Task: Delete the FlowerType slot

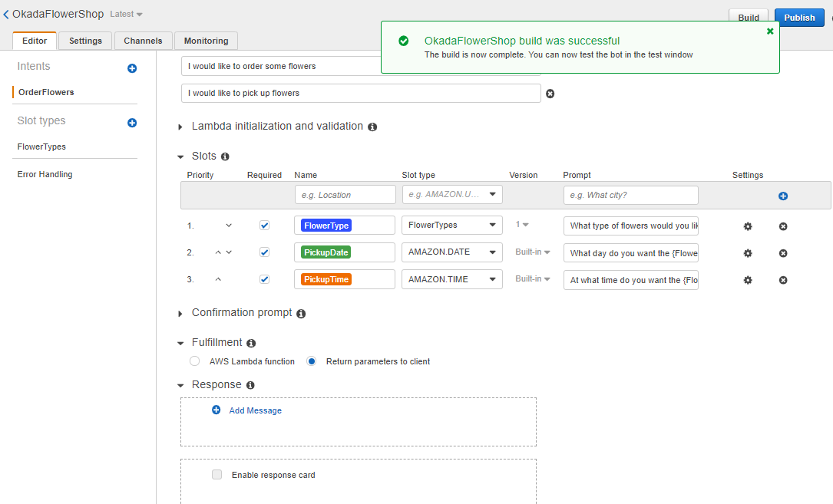Action: (x=783, y=226)
